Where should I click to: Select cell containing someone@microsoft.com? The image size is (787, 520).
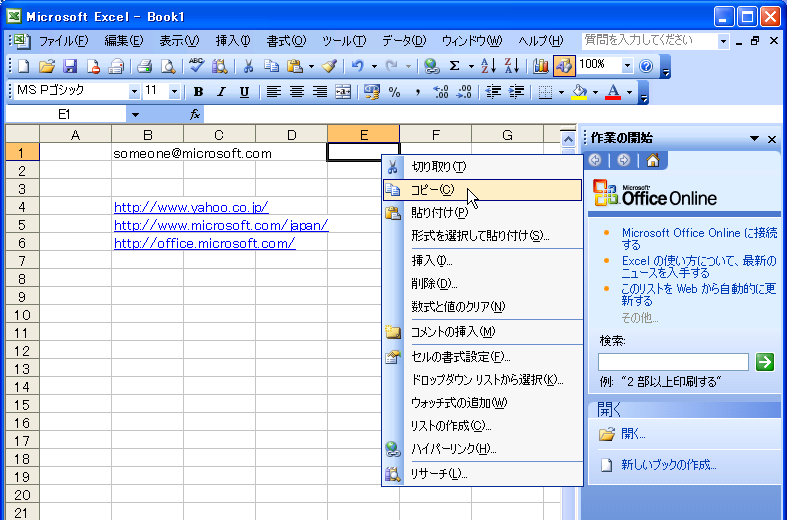(x=148, y=153)
